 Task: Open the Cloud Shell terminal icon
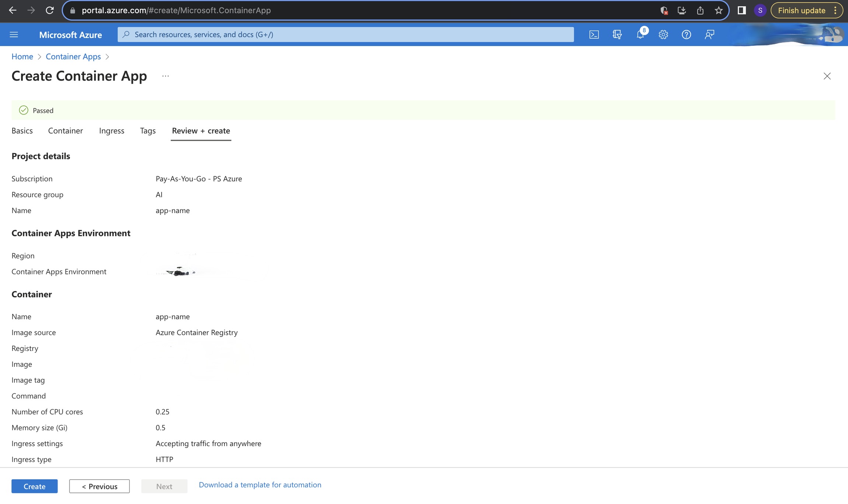[x=594, y=34]
